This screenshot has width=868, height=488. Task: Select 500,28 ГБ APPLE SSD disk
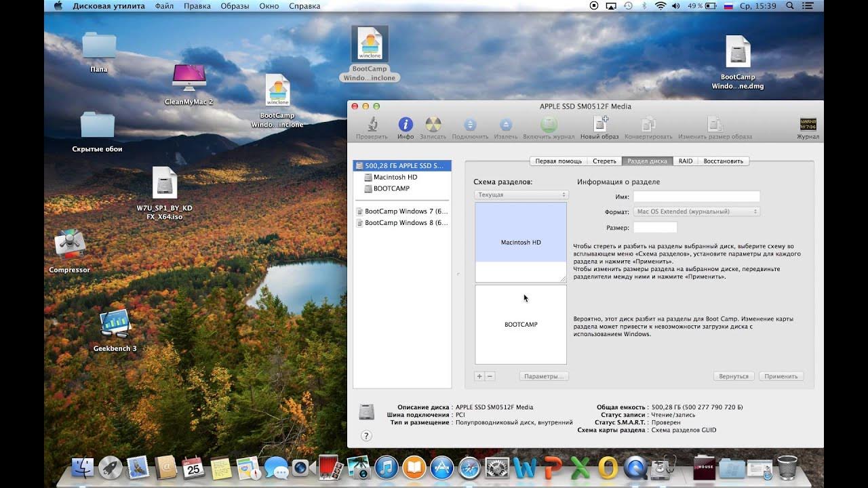point(402,165)
